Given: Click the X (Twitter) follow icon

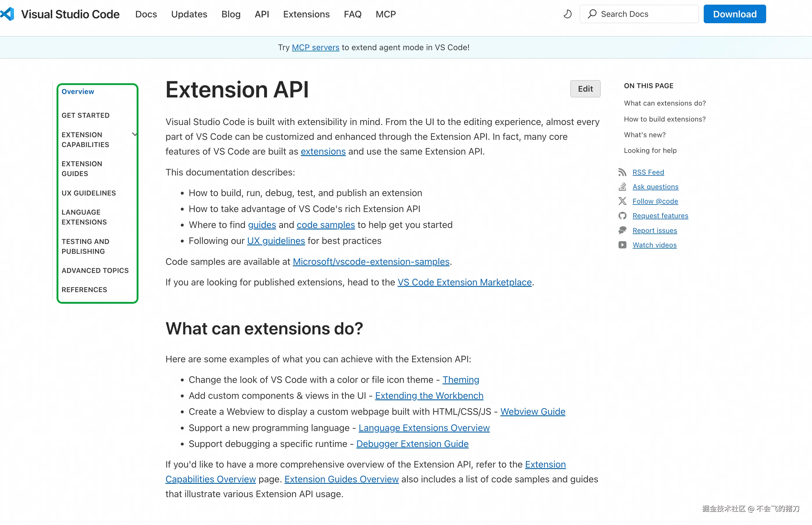Looking at the screenshot, I should tap(622, 201).
